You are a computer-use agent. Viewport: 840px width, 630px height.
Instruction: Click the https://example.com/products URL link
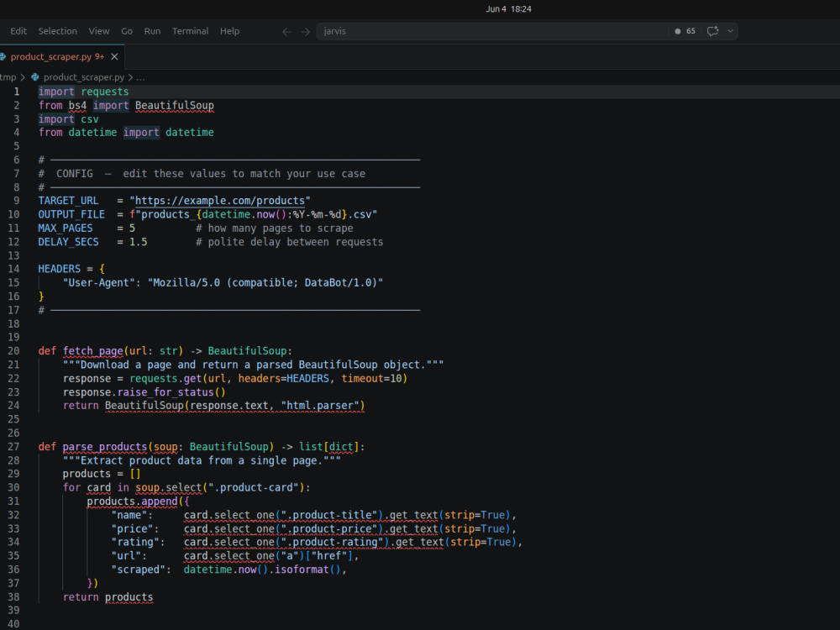pos(220,201)
